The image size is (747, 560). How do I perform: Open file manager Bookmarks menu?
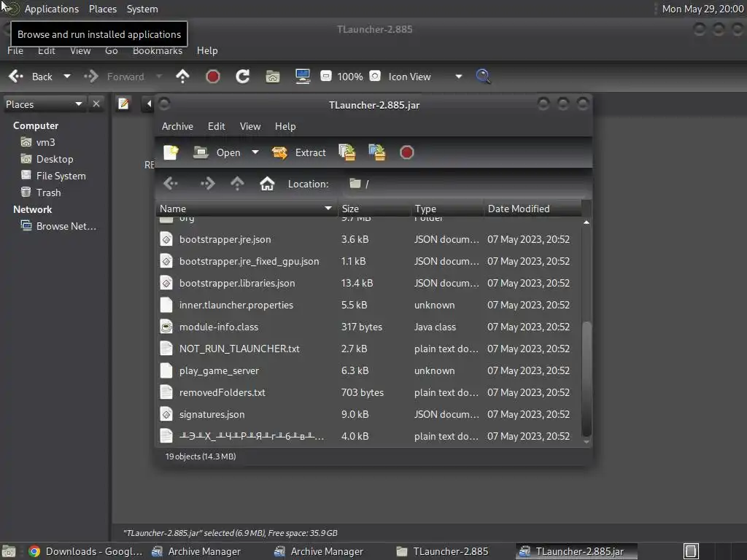tap(158, 50)
